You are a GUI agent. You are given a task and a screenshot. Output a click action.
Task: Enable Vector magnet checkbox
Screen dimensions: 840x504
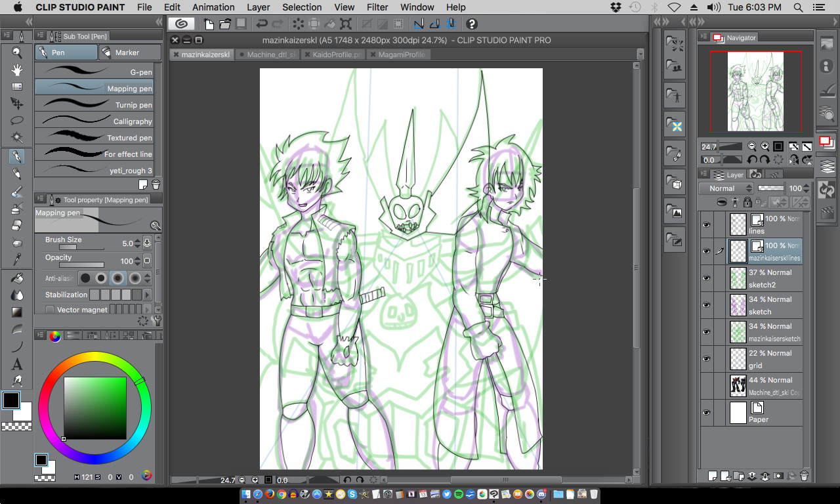[x=50, y=310]
